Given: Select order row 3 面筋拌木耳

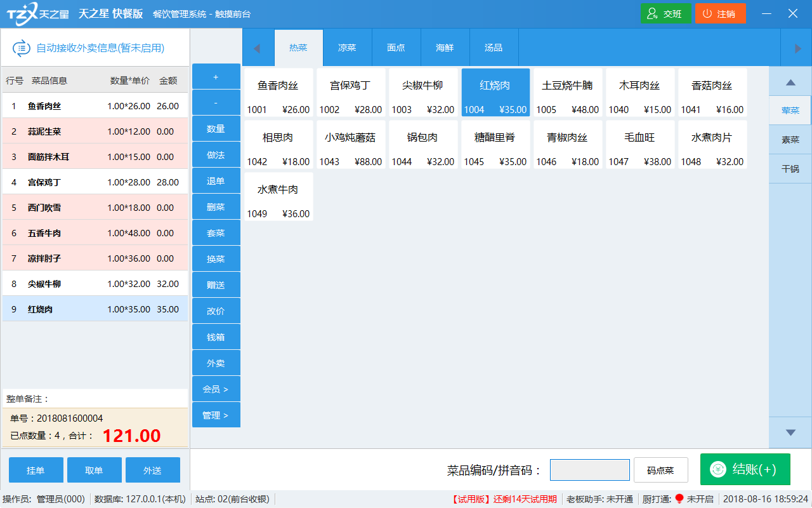Looking at the screenshot, I should 95,157.
